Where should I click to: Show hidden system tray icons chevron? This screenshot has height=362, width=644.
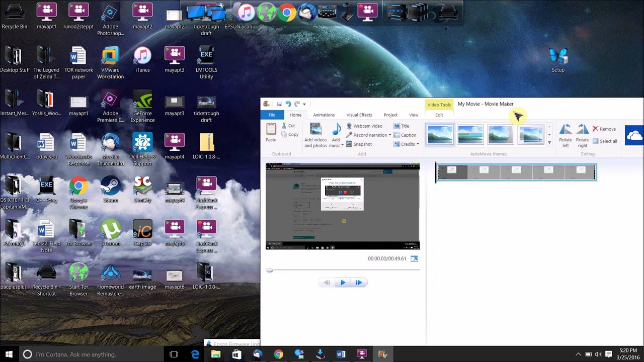(578, 354)
